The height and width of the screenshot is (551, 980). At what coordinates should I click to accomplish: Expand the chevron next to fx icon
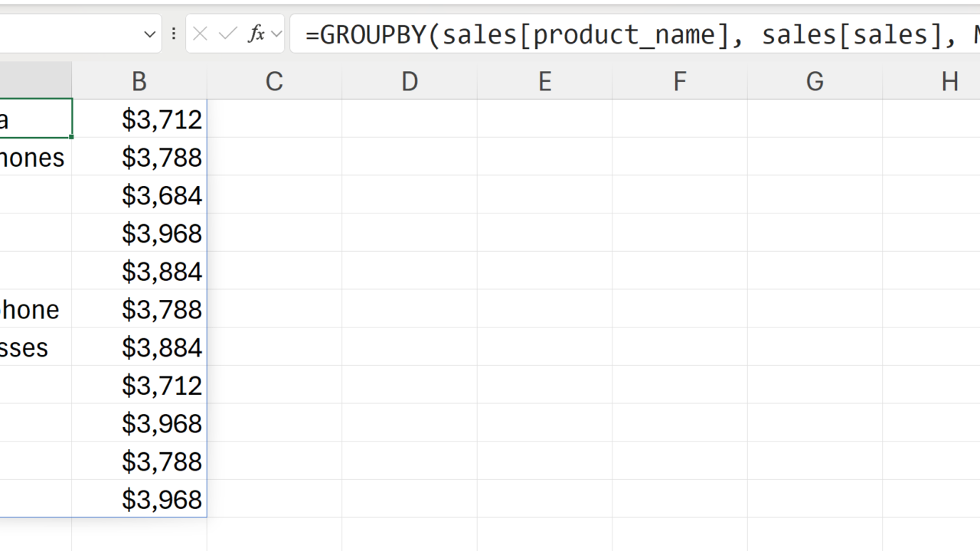pyautogui.click(x=276, y=34)
